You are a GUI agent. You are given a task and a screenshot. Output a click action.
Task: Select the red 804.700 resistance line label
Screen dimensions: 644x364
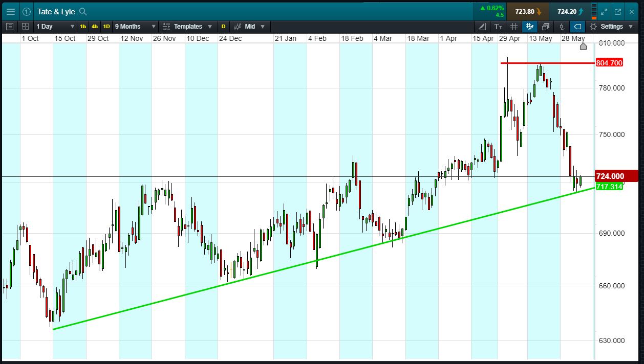coord(609,63)
